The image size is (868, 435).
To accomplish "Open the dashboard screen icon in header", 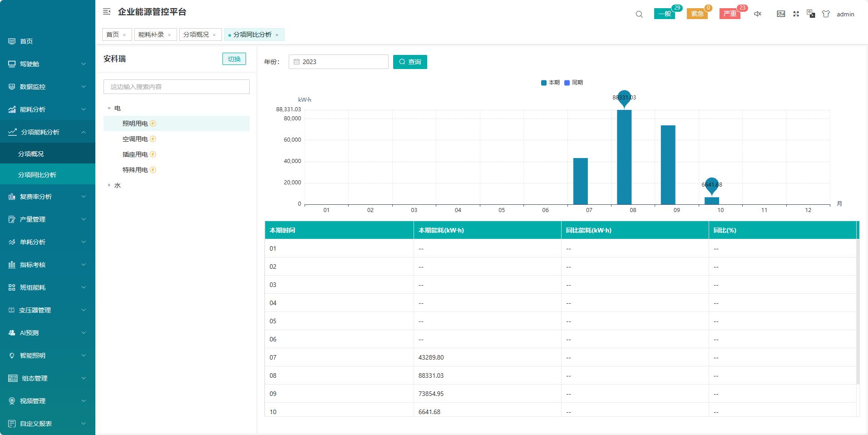I will click(x=781, y=14).
